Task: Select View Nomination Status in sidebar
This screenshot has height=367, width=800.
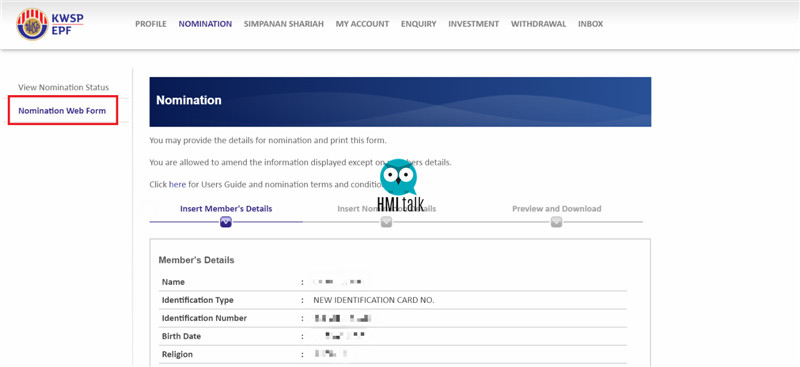Action: coord(63,87)
